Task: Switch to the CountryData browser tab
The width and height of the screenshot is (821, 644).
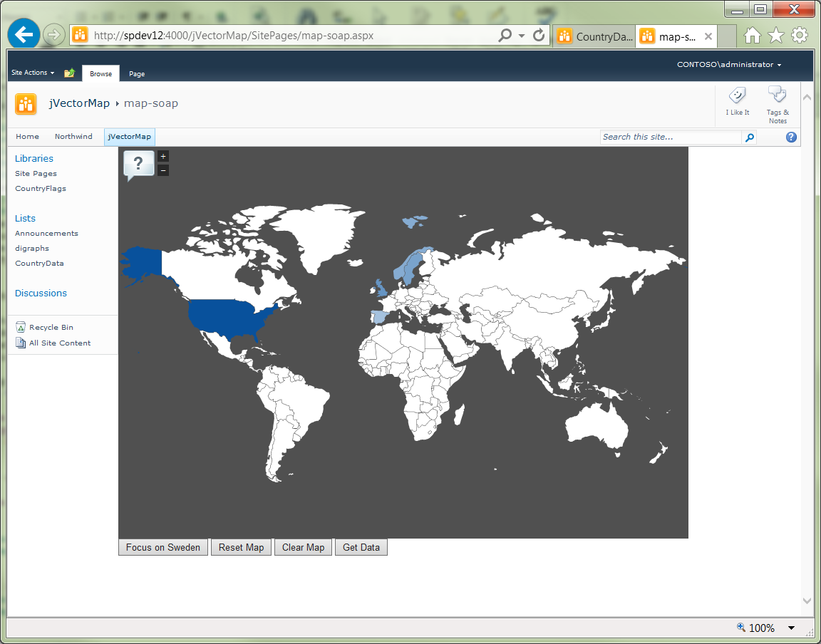Action: 594,36
